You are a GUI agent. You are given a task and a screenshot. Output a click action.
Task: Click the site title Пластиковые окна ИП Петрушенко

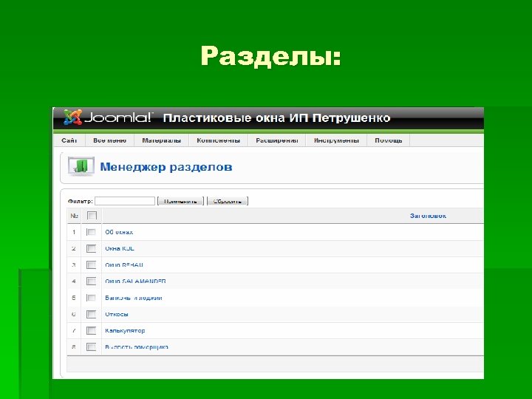pos(276,117)
